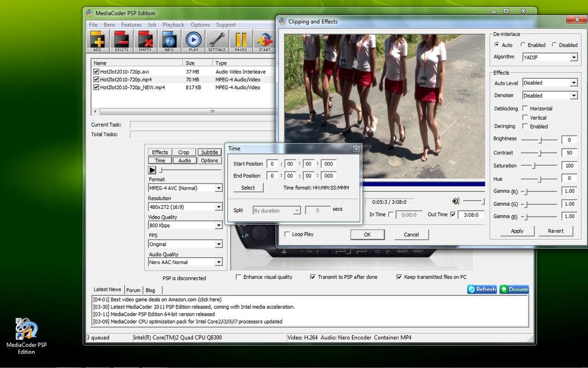Click the Apply effects button
The image size is (588, 368).
tap(517, 231)
